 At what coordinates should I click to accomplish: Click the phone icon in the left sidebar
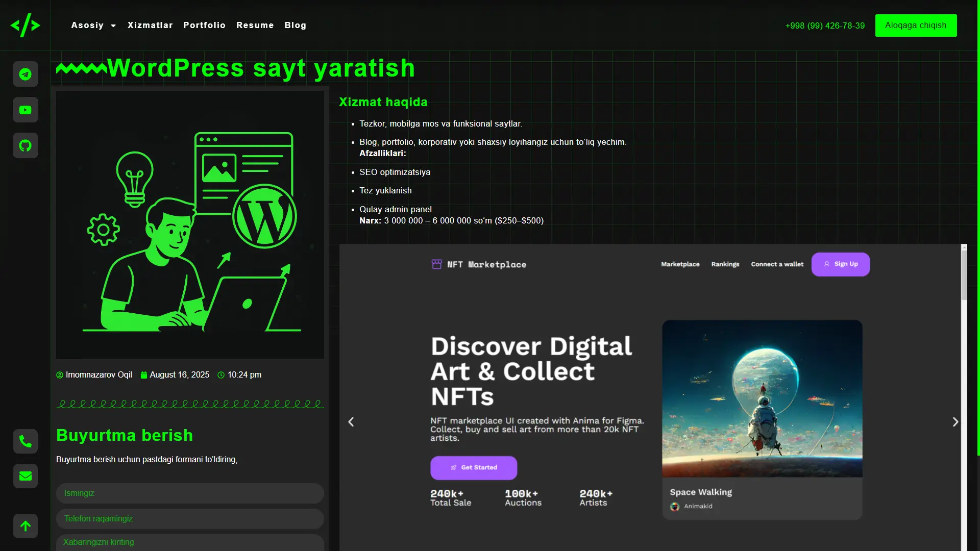25,441
